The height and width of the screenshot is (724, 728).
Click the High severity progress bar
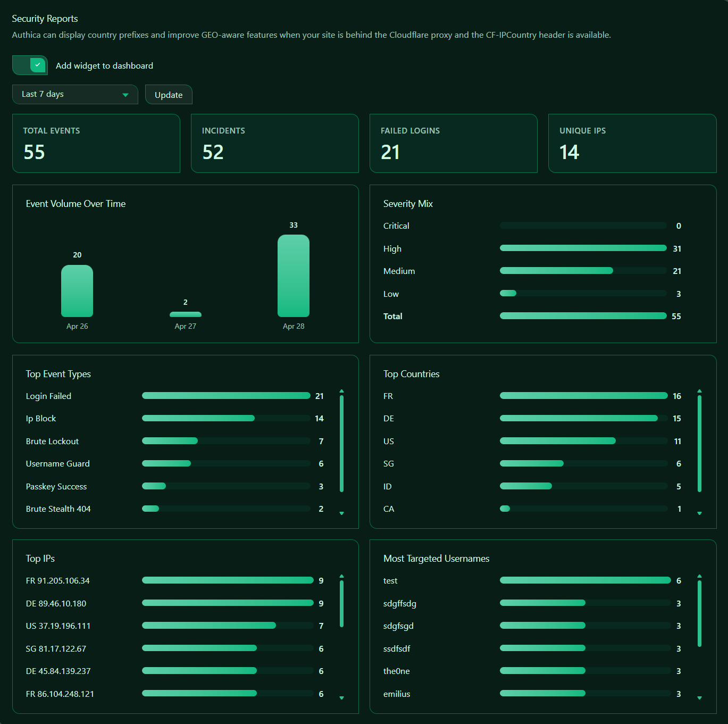[583, 248]
